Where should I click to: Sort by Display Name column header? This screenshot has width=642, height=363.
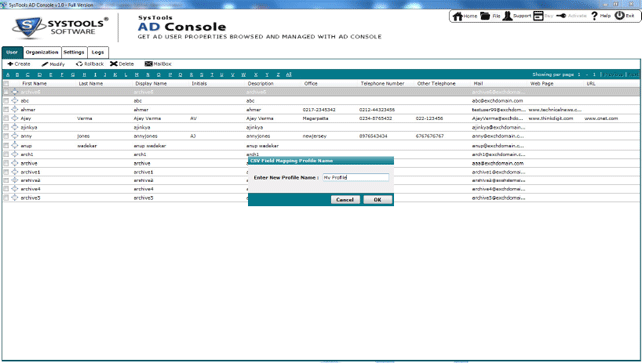click(151, 83)
